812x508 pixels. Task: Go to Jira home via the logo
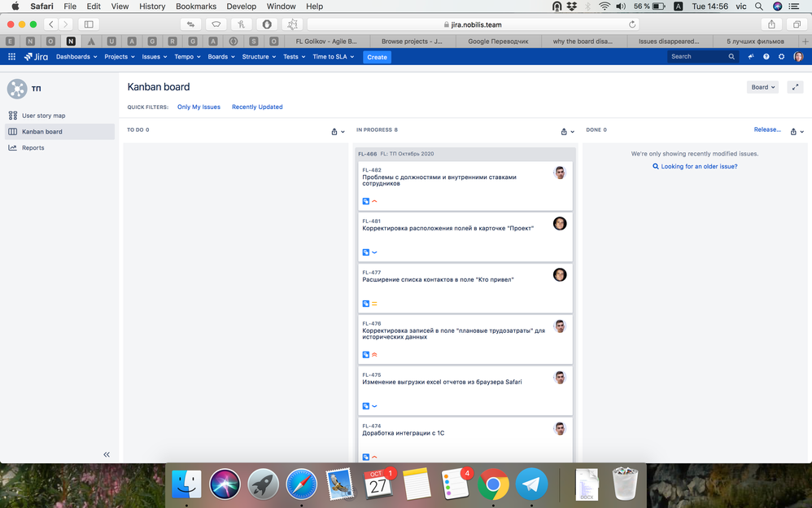pyautogui.click(x=36, y=56)
